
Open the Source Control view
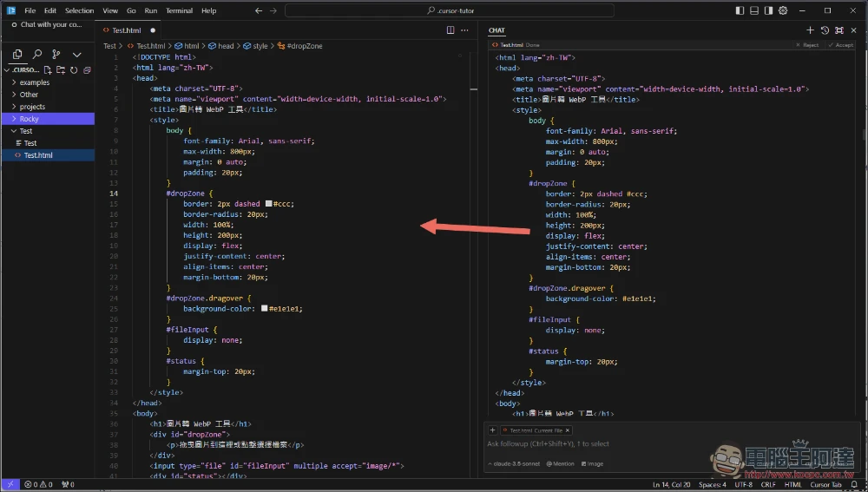pos(56,54)
